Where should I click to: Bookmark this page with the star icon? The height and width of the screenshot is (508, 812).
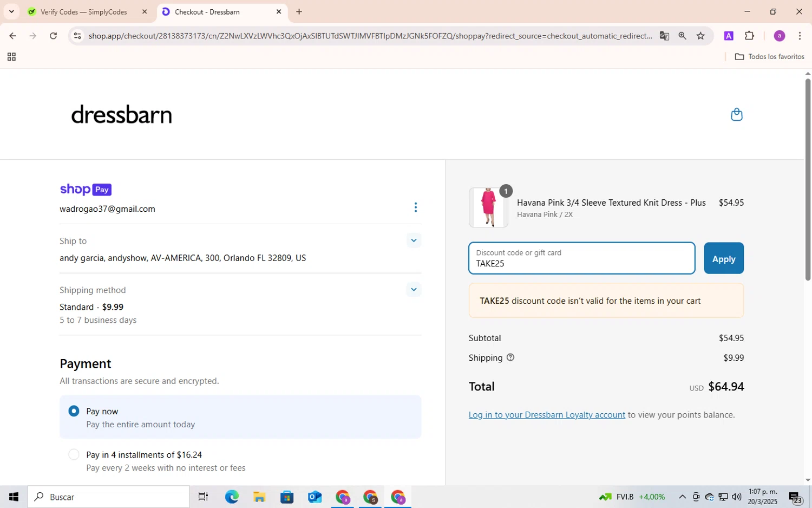tap(700, 36)
